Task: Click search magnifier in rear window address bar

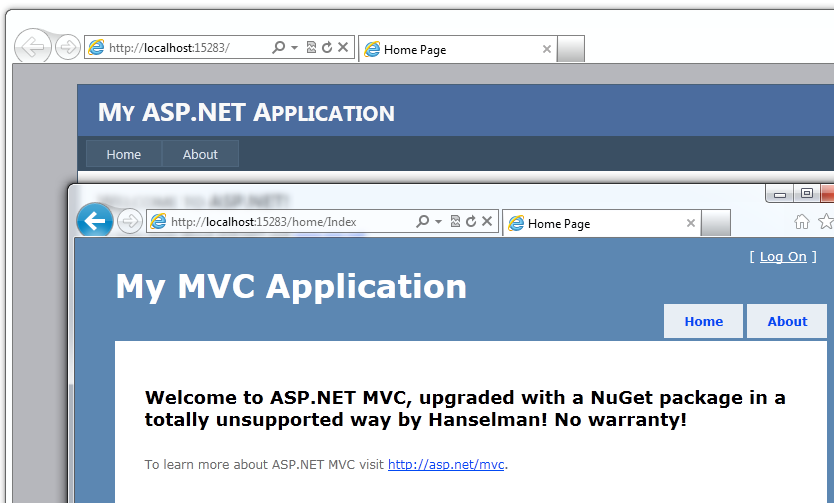Action: 278,47
